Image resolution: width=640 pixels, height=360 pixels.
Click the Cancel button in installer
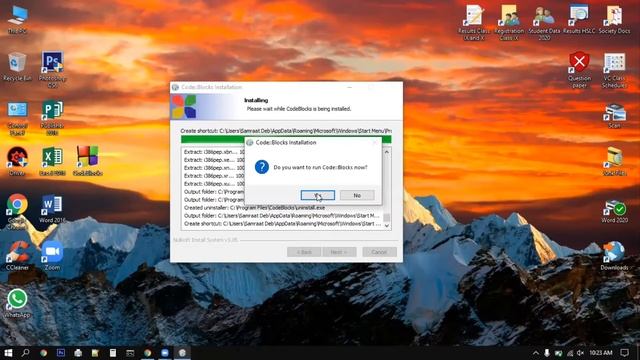point(379,252)
